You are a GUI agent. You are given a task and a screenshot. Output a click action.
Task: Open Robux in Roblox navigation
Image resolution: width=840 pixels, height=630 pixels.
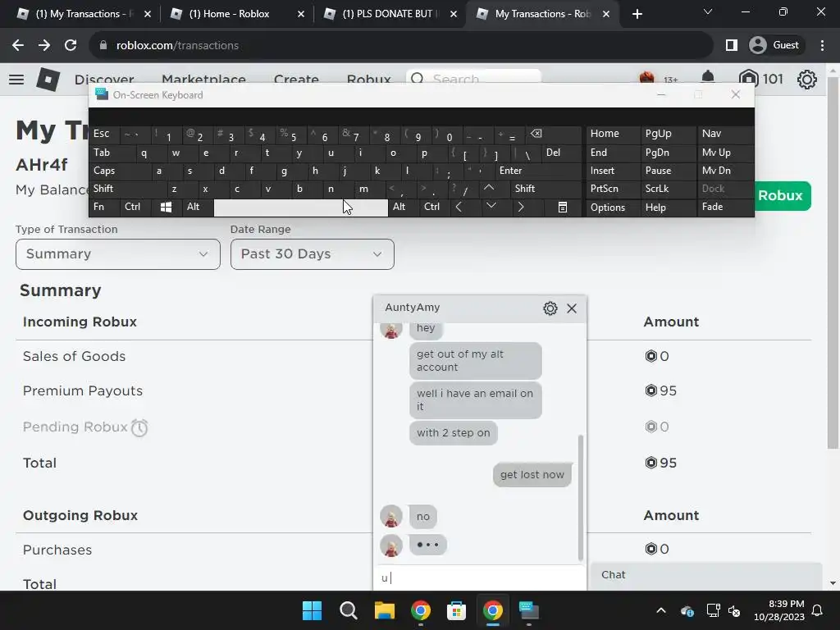click(368, 80)
